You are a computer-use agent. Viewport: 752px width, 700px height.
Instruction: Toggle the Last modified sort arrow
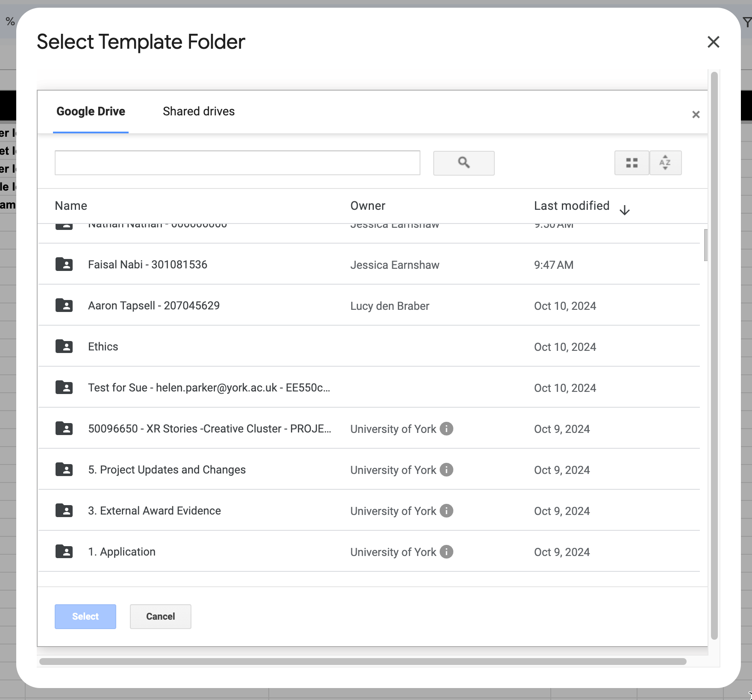pos(624,210)
